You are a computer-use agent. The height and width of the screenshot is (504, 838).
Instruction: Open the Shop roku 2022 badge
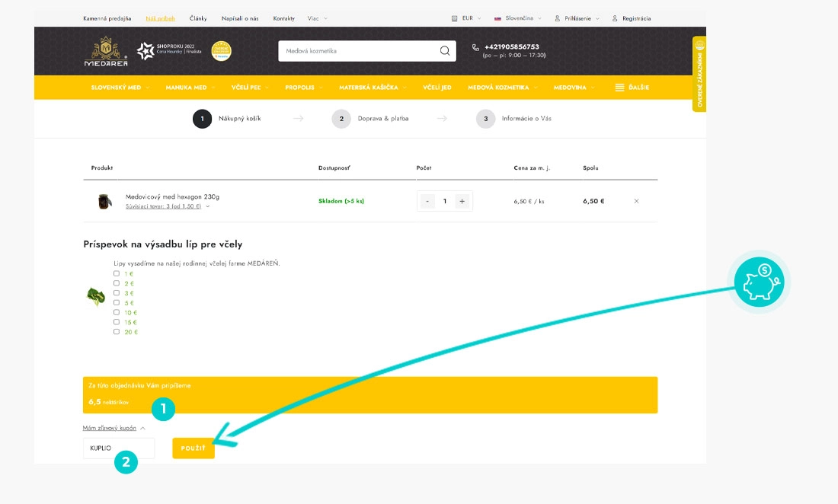click(169, 51)
